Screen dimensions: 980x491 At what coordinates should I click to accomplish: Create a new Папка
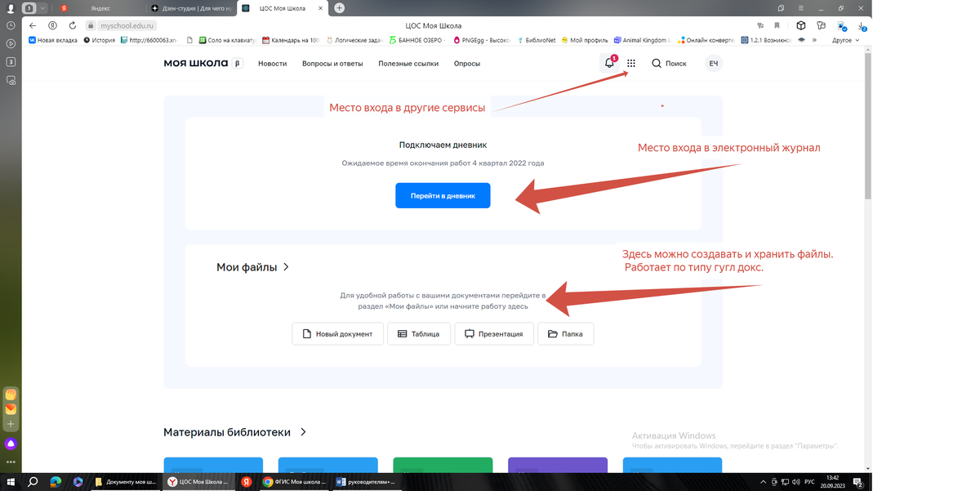pos(565,333)
